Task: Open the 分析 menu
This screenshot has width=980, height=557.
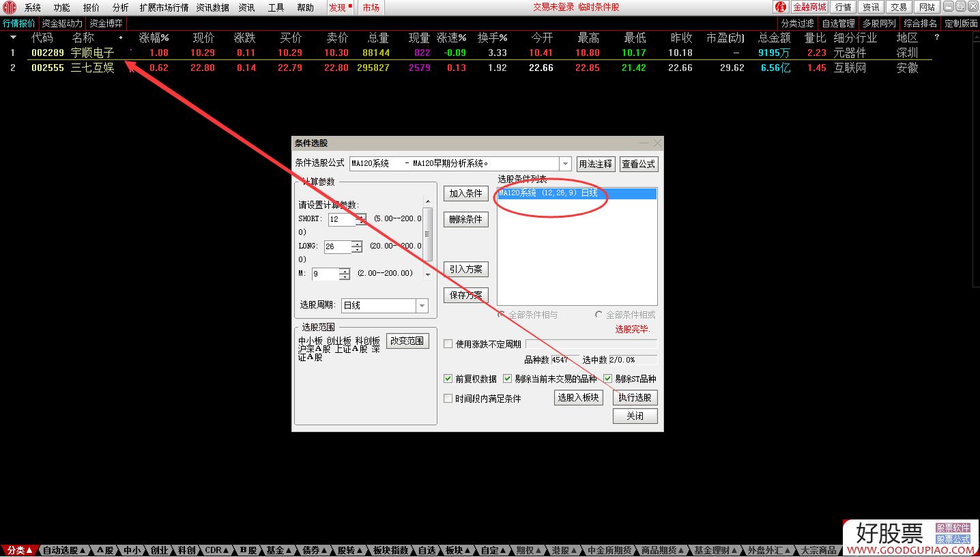Action: coord(120,8)
